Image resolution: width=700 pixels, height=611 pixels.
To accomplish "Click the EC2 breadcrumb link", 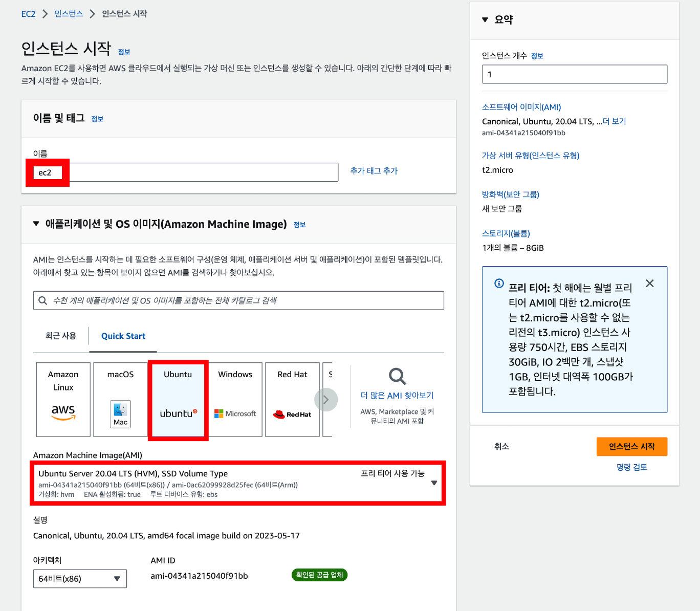I will [28, 14].
